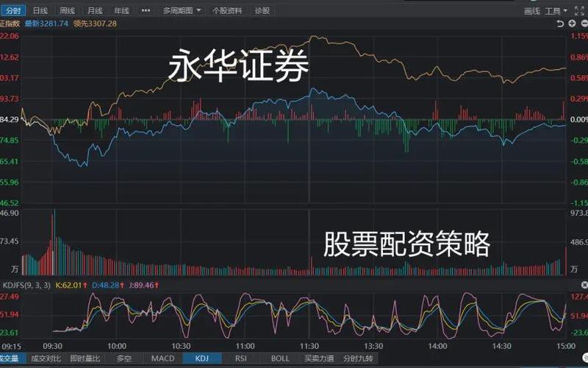Show more periods via the ••• button
Image resolution: width=588 pixels, height=368 pixels.
coord(146,10)
